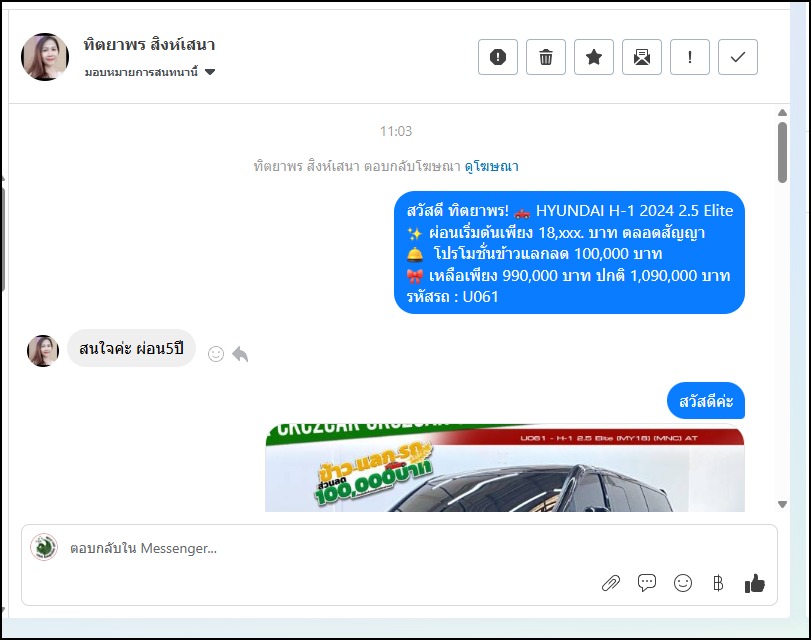Viewport: 811px width, 640px height.
Task: Open the HYUNDAI H-1 promotional message bubble
Action: coord(569,252)
